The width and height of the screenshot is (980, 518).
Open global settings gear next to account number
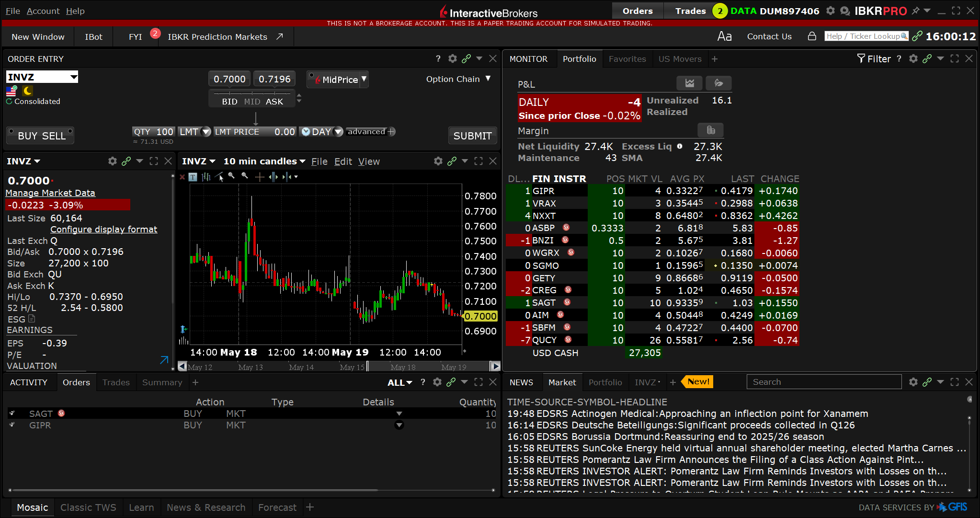831,11
